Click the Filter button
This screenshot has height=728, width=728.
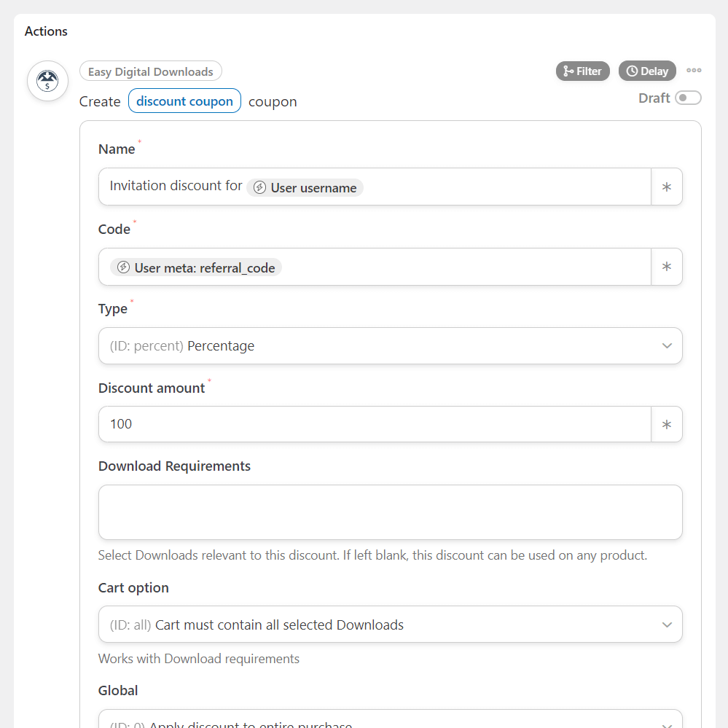point(582,71)
